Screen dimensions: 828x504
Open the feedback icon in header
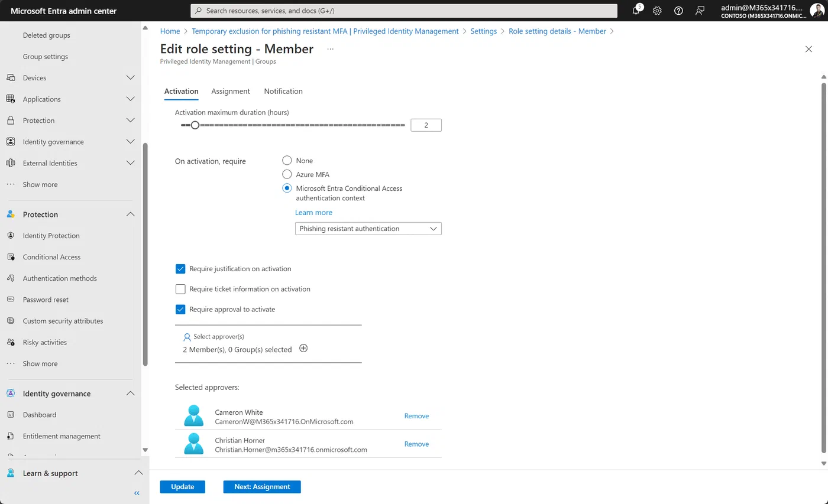[700, 11]
